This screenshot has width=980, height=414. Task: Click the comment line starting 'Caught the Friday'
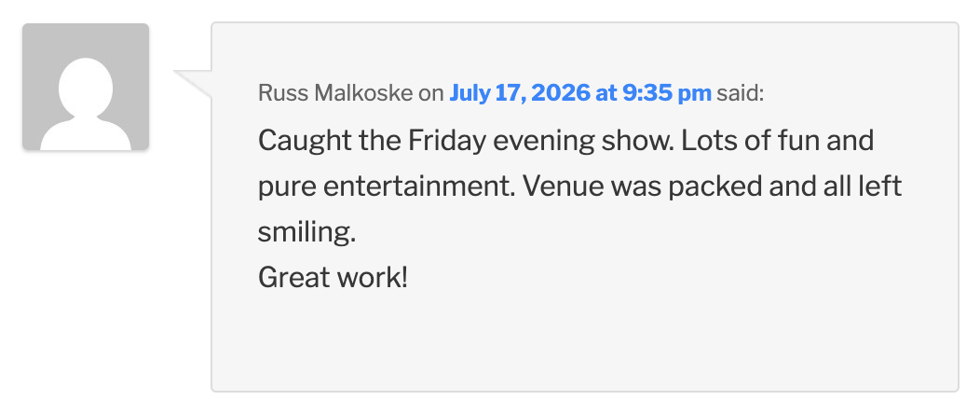tap(565, 141)
